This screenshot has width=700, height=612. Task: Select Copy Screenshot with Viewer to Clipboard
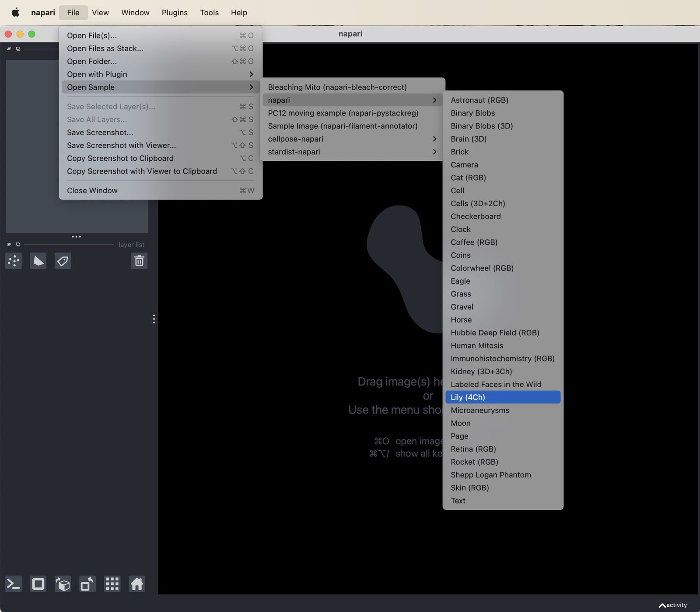[x=161, y=171]
